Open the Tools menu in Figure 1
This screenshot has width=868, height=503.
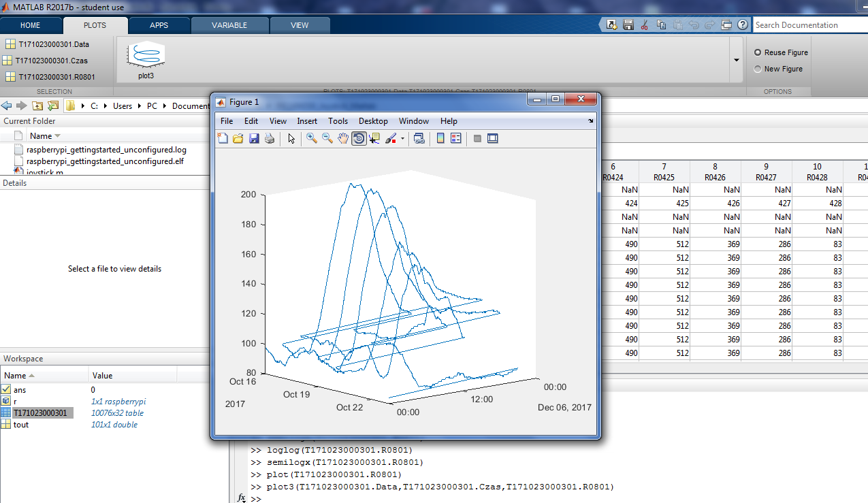pyautogui.click(x=338, y=121)
